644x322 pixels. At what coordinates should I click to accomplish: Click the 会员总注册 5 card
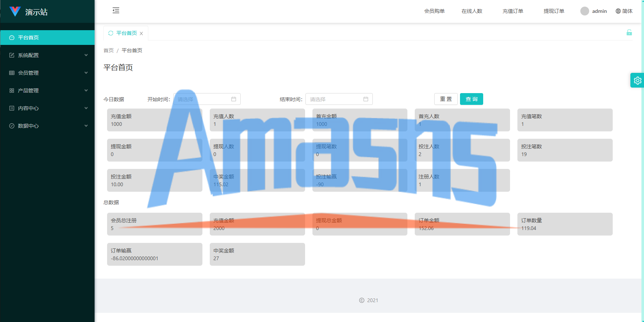[155, 224]
